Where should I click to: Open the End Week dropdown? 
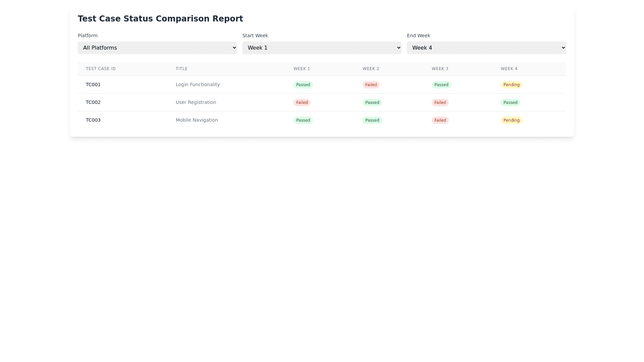pyautogui.click(x=486, y=48)
